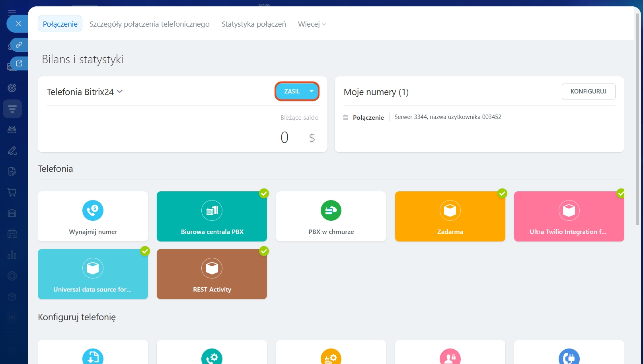Open Wynajmij numer phone icon tile
This screenshot has width=643, height=364.
[x=93, y=210]
